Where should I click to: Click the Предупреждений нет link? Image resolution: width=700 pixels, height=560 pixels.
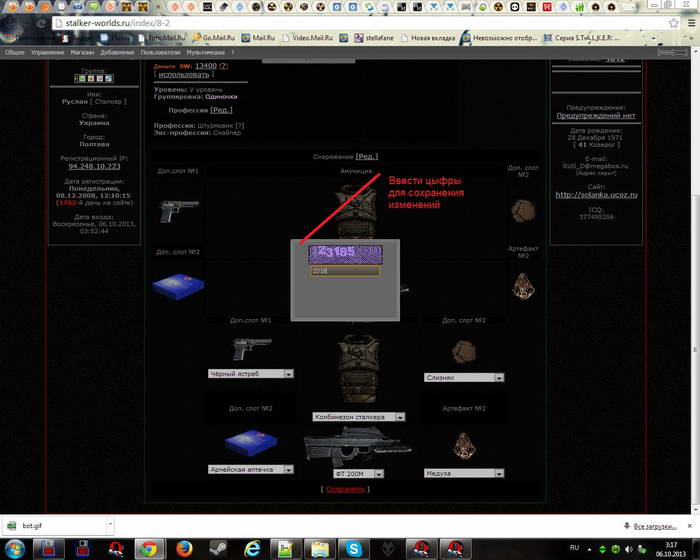tap(596, 116)
